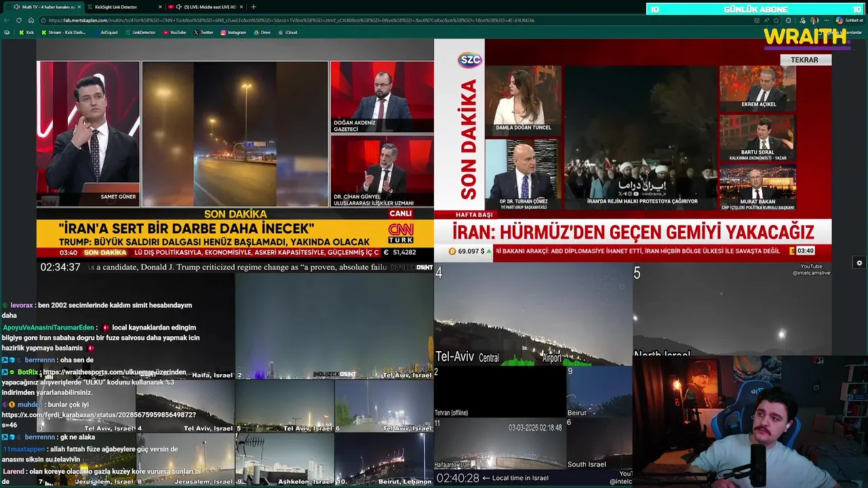Screen dimensions: 868x488
Task: Open the iCloud bookmark
Action: [288, 33]
